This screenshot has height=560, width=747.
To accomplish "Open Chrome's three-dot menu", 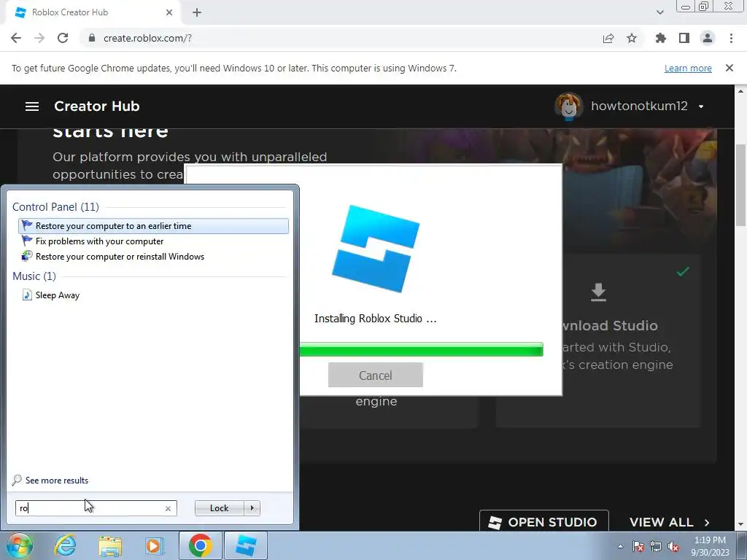I will [731, 38].
